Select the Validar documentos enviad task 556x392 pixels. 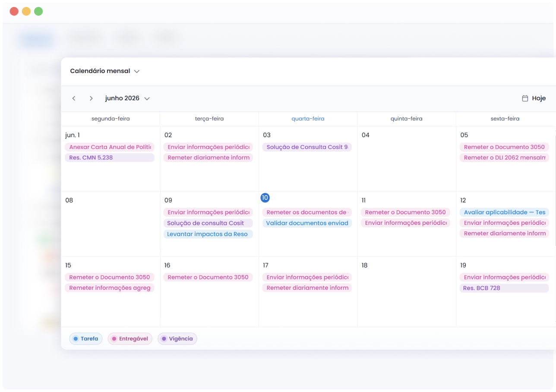pos(307,223)
